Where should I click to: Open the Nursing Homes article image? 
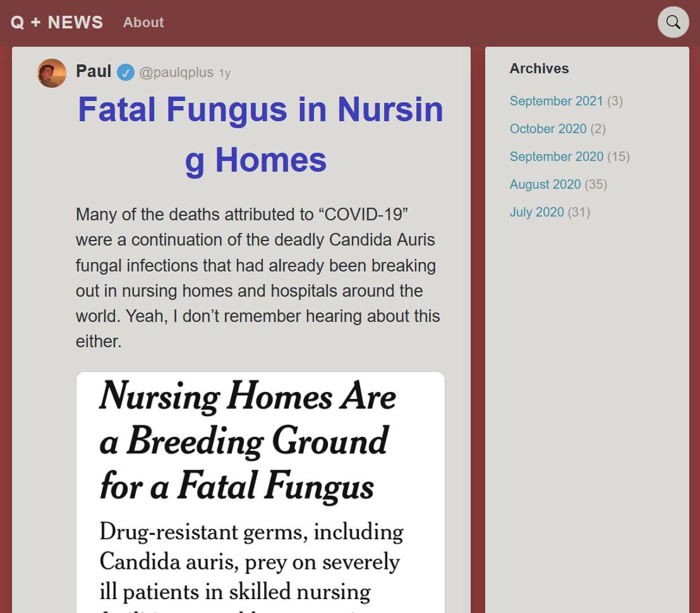(x=260, y=492)
